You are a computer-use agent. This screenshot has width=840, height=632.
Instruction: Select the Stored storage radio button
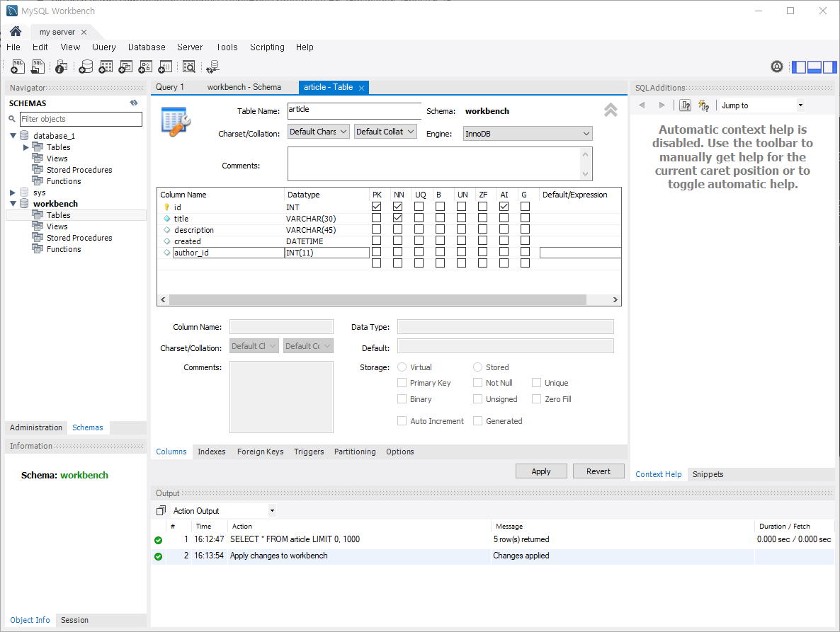[x=478, y=367]
